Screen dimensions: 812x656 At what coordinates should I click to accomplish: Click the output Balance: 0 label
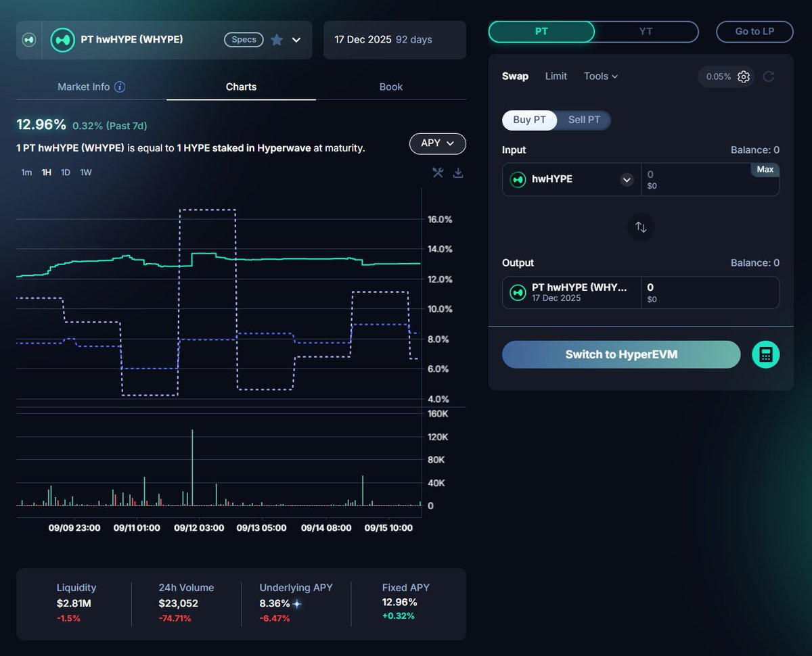coord(755,263)
